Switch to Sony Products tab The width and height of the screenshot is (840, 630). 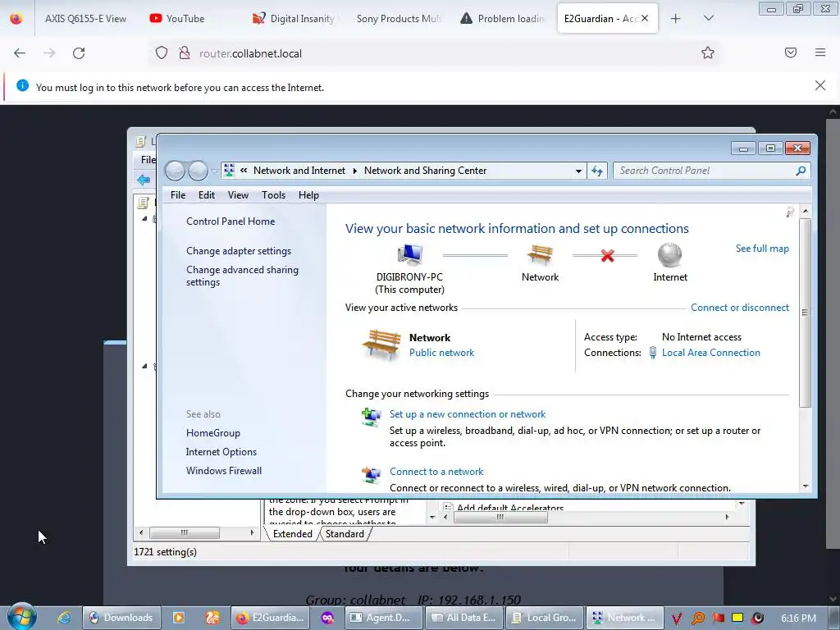(x=399, y=19)
